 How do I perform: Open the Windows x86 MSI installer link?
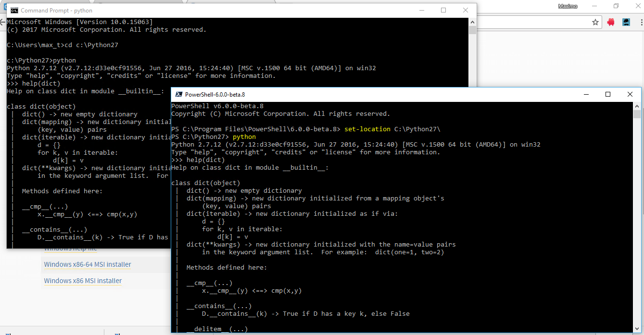[x=82, y=281]
